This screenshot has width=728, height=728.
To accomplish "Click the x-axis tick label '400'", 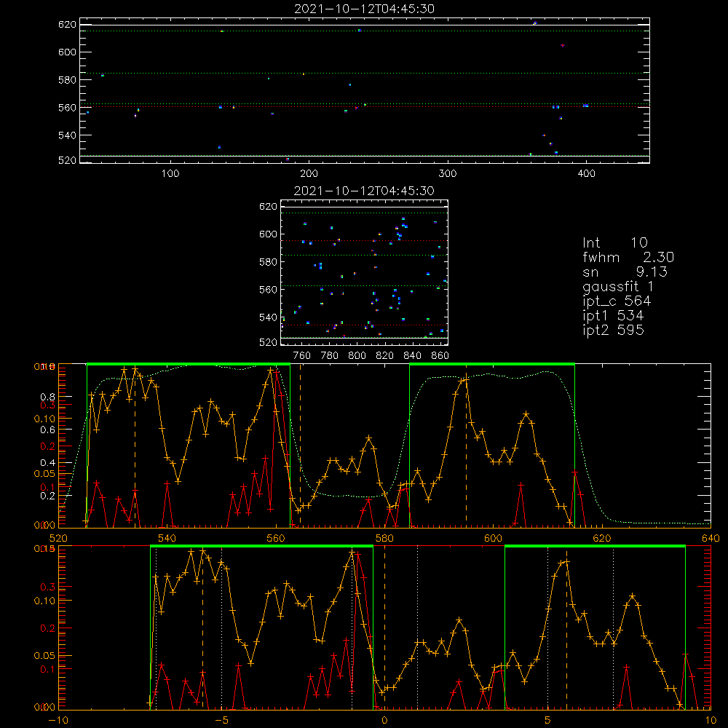I will coord(586,174).
